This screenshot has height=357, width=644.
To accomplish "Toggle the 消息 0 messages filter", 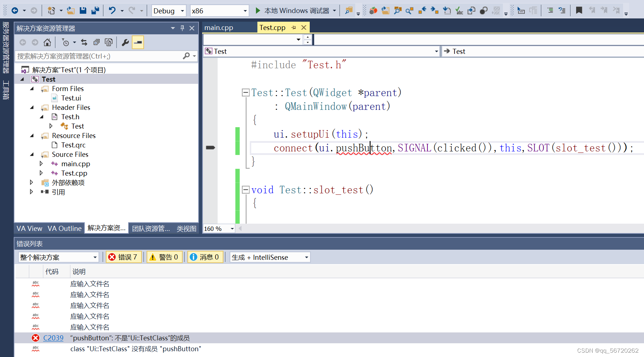I will tap(205, 257).
